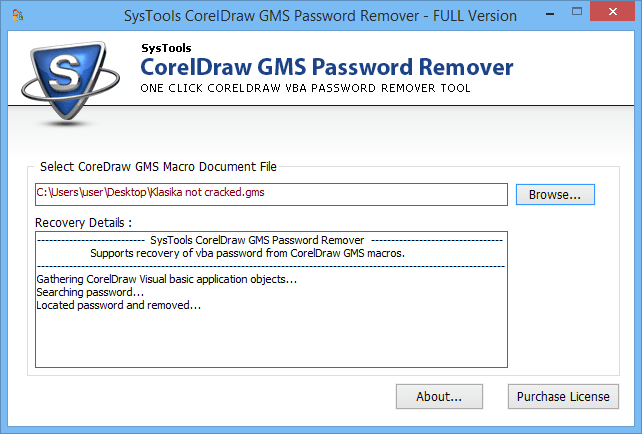Click the Purchase License button

click(x=562, y=396)
